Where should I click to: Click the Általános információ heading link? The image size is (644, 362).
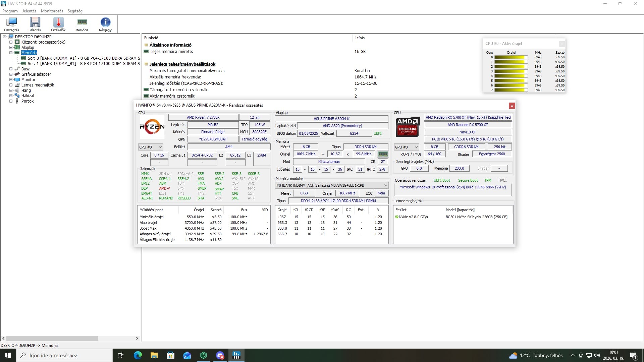coord(170,45)
